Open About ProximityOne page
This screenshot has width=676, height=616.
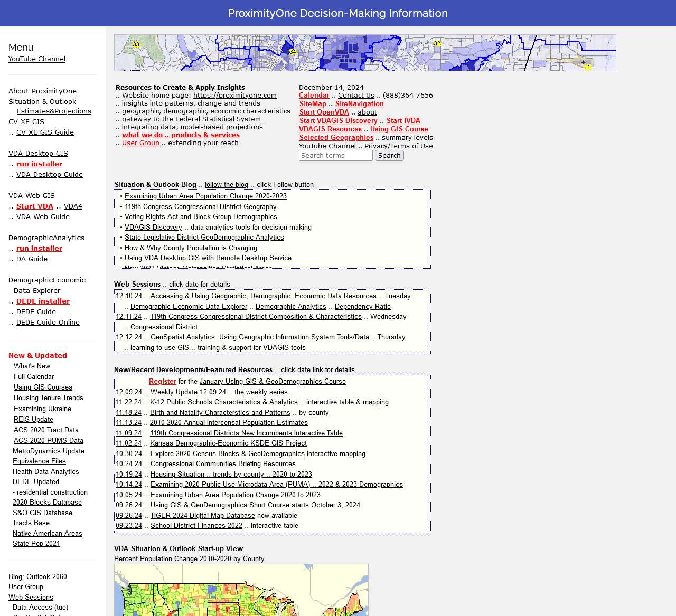(x=42, y=91)
